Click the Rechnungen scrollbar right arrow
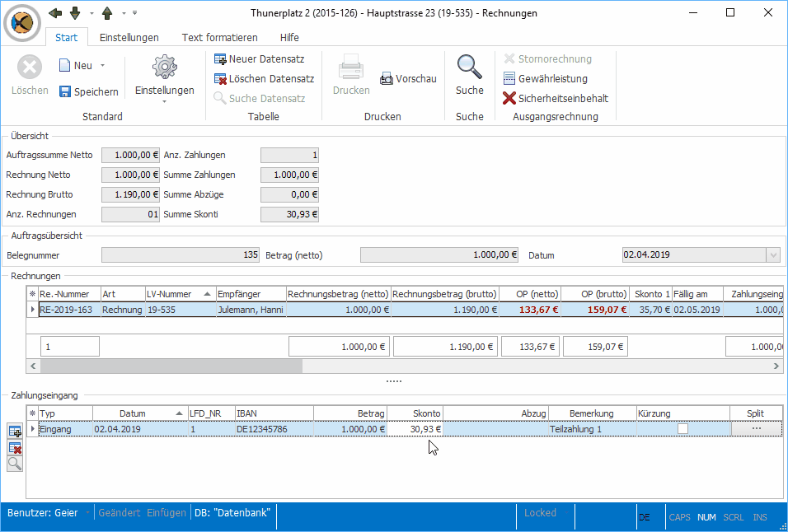788x532 pixels. coord(776,366)
